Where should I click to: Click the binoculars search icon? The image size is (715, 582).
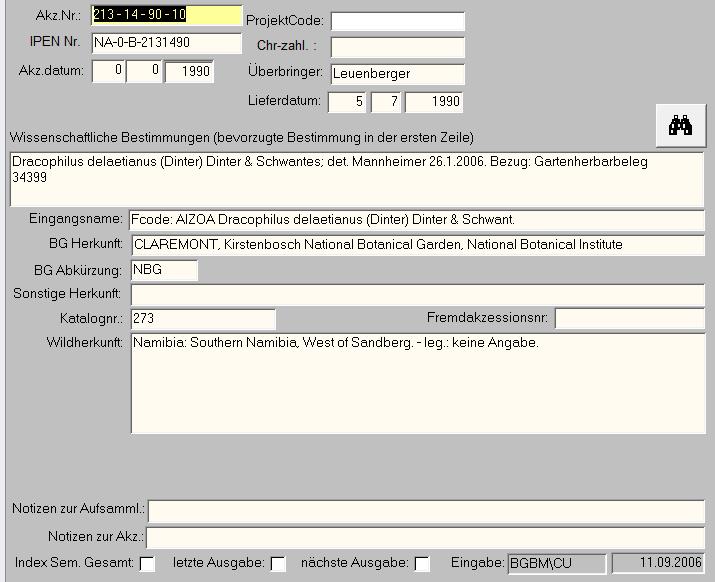coord(681,125)
